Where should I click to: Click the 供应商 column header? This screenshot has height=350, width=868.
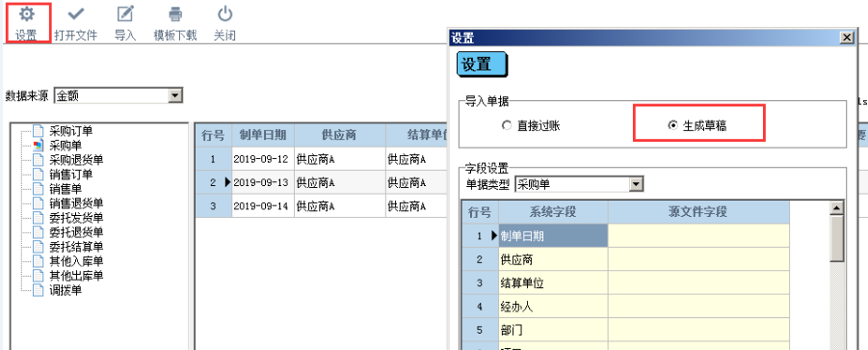click(x=339, y=135)
